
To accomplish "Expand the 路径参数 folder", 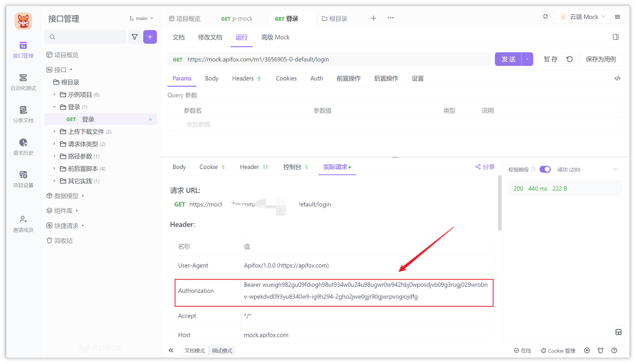I will pyautogui.click(x=54, y=156).
